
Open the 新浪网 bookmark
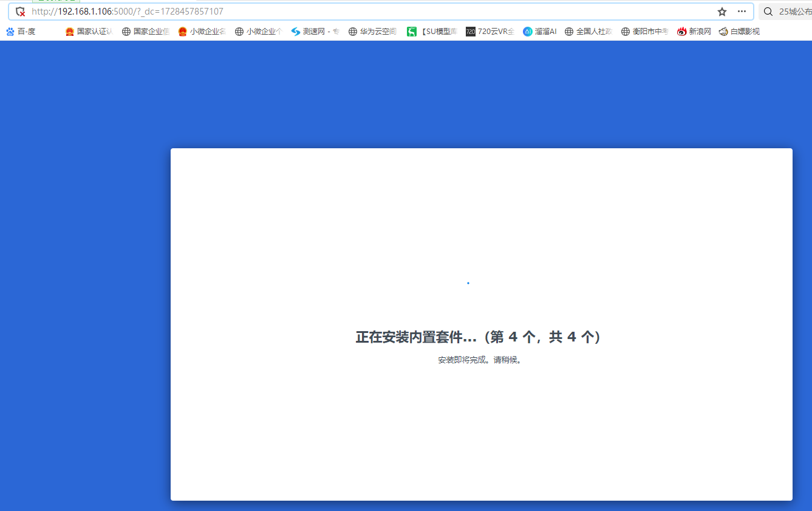click(694, 32)
